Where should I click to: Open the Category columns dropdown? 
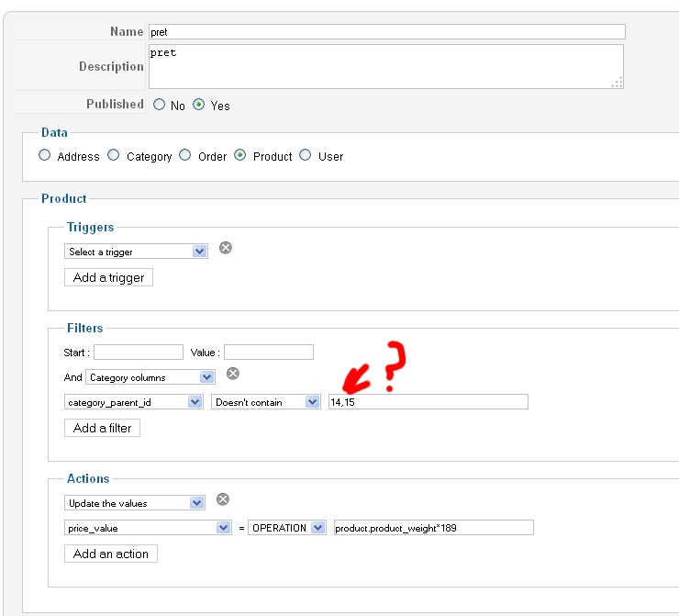point(150,376)
